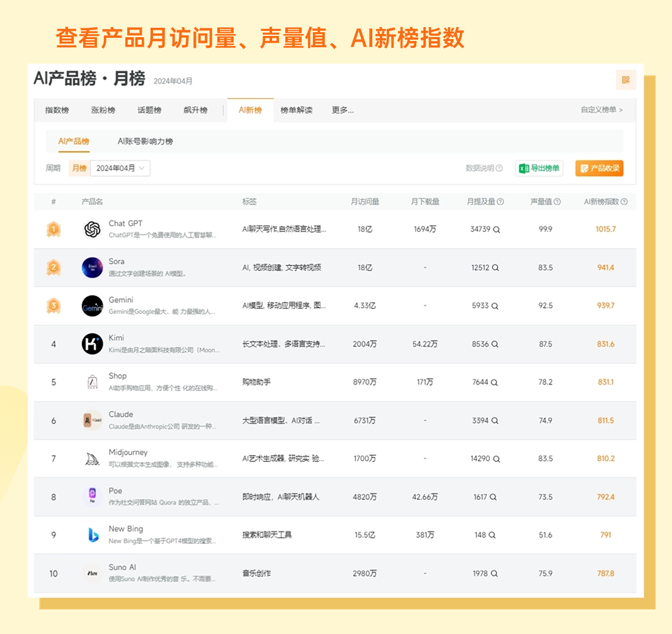Switch to the 指数榜 tab
The image size is (672, 634).
(57, 110)
